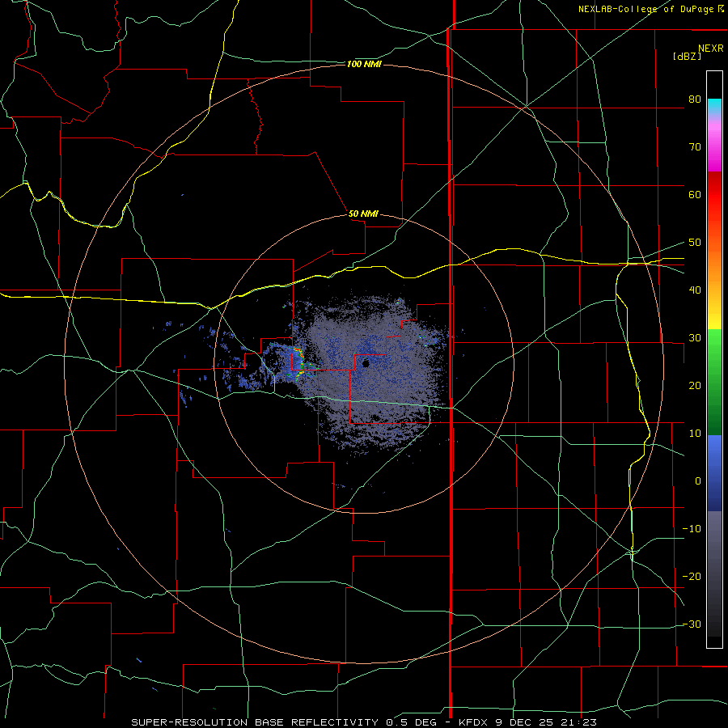Click the KFDX 9 DEC 25 21:23 timestamp
728x728 pixels.
[x=527, y=722]
